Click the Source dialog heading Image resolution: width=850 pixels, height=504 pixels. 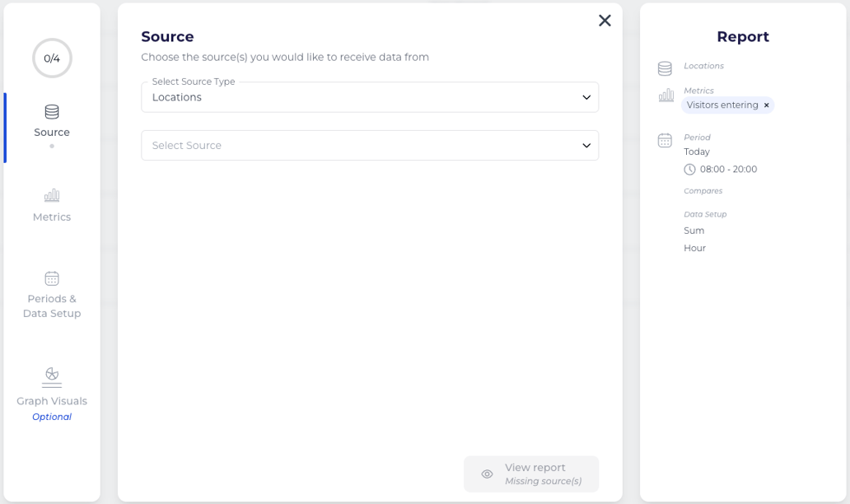[167, 37]
